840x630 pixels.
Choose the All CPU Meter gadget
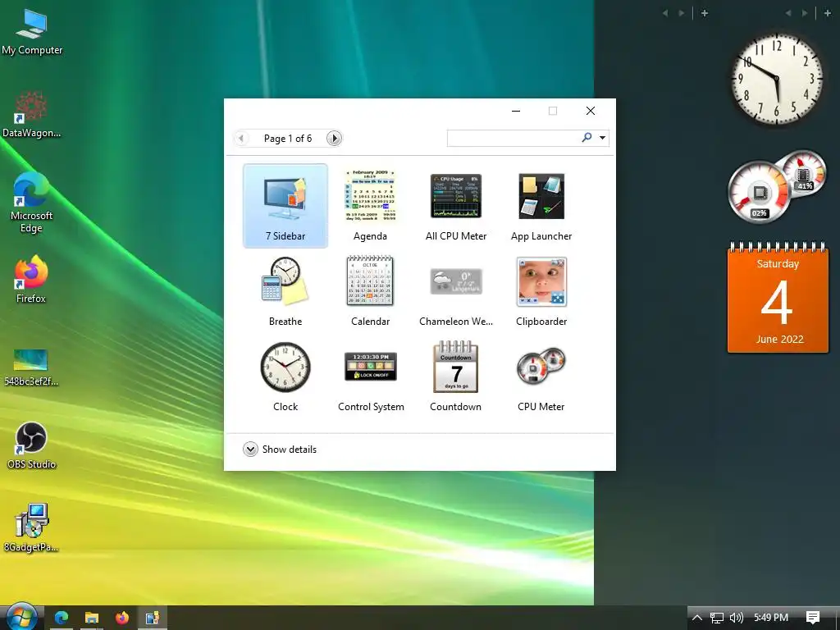(456, 206)
